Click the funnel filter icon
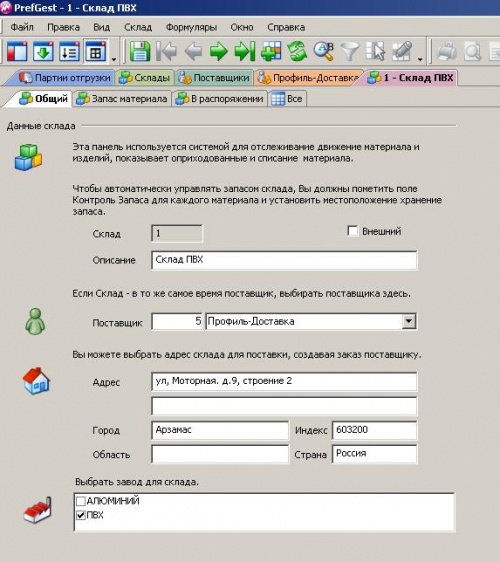Image resolution: width=500 pixels, height=562 pixels. [349, 51]
